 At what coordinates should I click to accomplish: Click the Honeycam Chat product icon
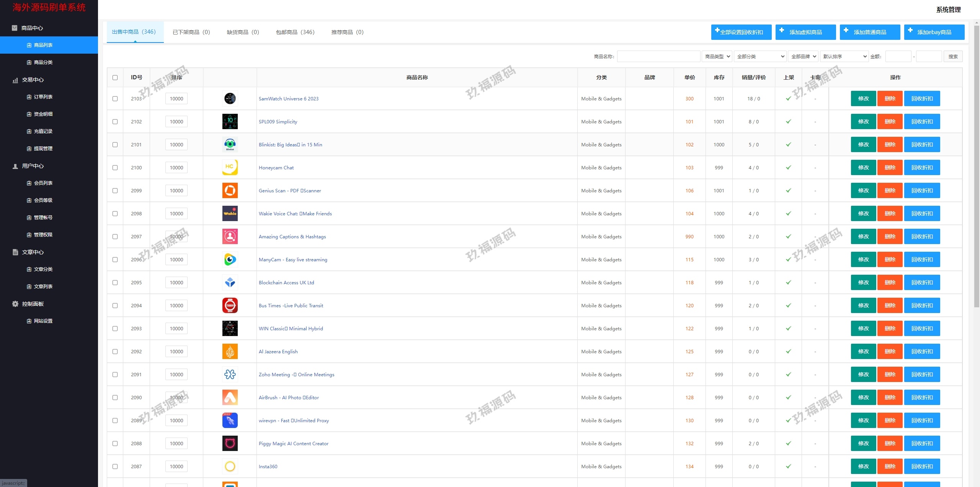tap(230, 167)
